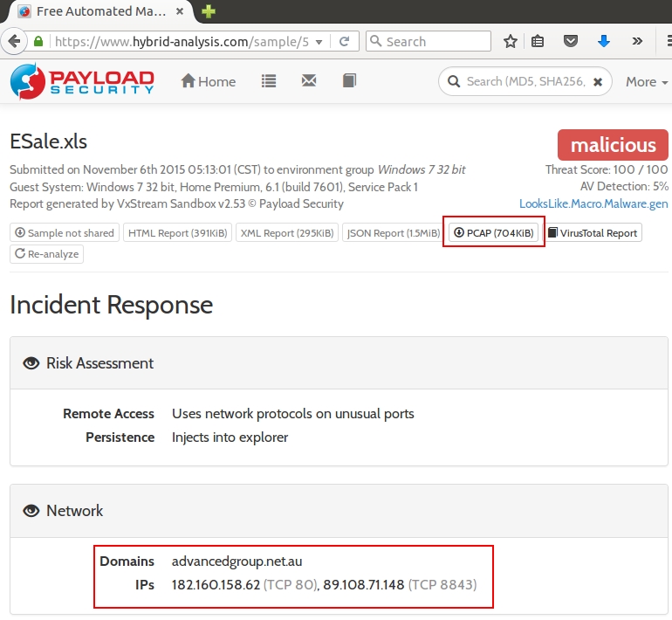Expand the More dropdown menu
The image size is (672, 620).
point(647,81)
